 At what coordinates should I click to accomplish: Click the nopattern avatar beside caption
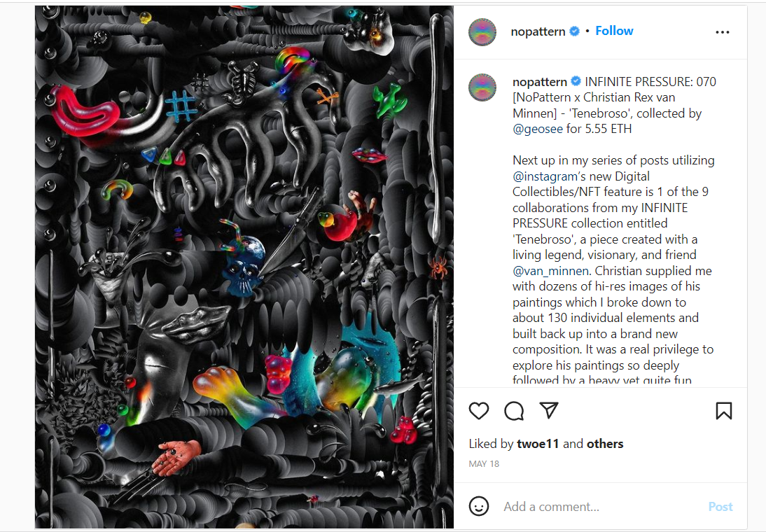[x=482, y=87]
